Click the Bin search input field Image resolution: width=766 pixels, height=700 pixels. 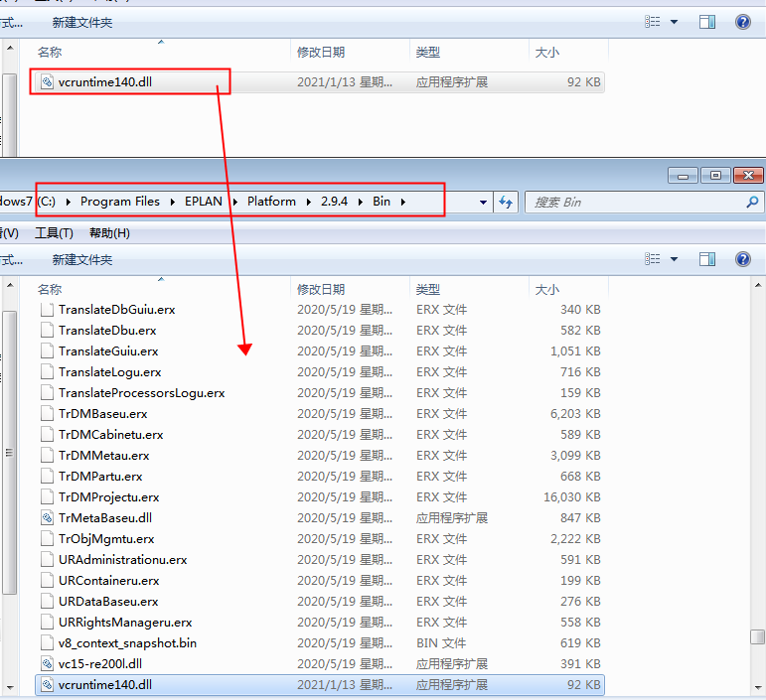636,202
